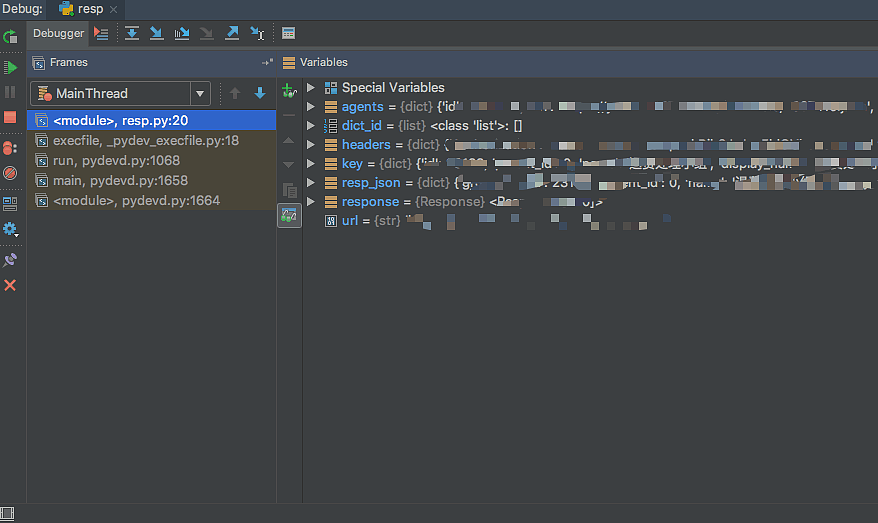
Task: Open View Breakpoints dialog
Action: point(10,147)
